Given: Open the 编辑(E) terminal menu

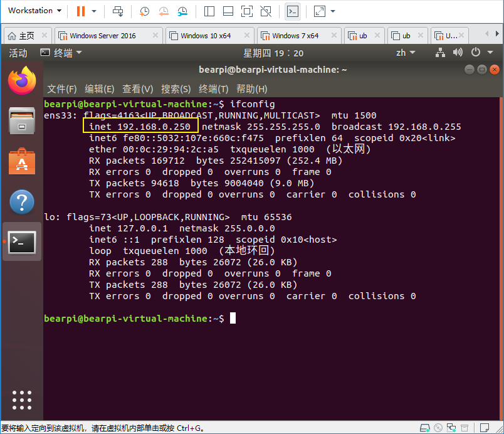Looking at the screenshot, I should tap(99, 89).
